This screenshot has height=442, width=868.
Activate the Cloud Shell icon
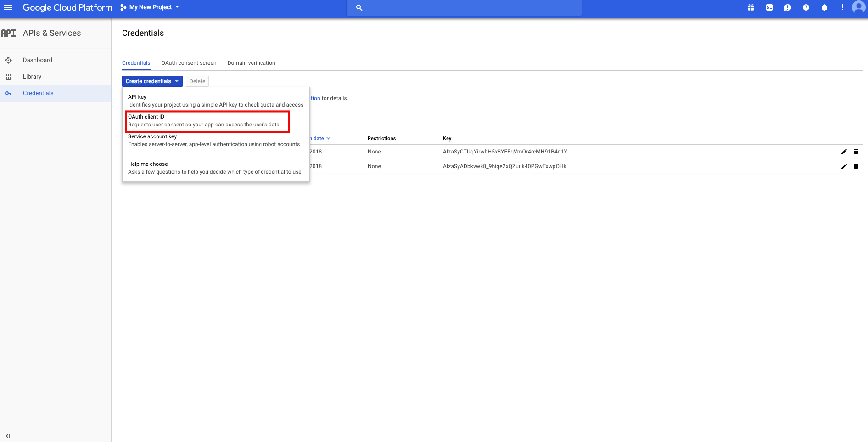coord(769,7)
